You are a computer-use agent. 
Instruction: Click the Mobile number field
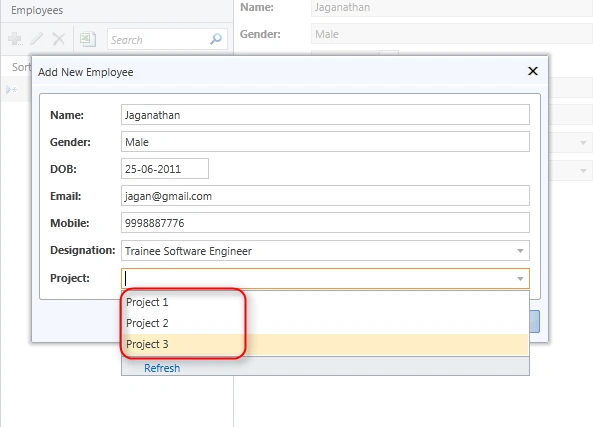click(x=325, y=223)
